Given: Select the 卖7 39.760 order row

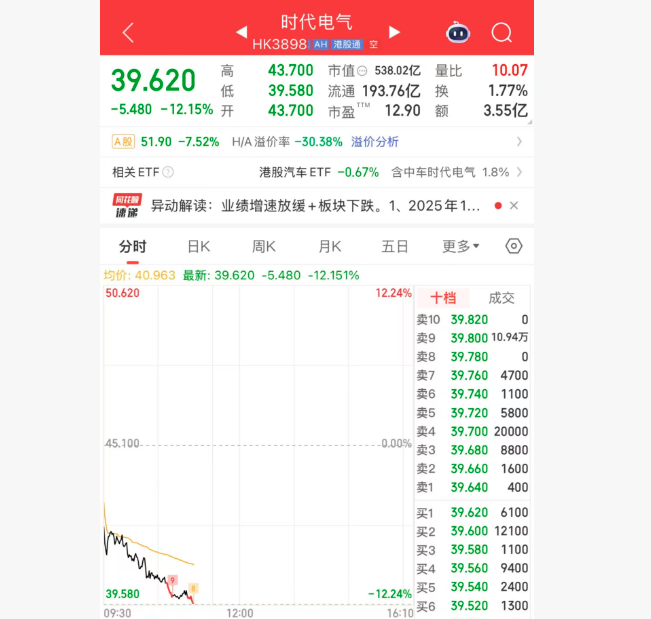Looking at the screenshot, I should click(472, 375).
